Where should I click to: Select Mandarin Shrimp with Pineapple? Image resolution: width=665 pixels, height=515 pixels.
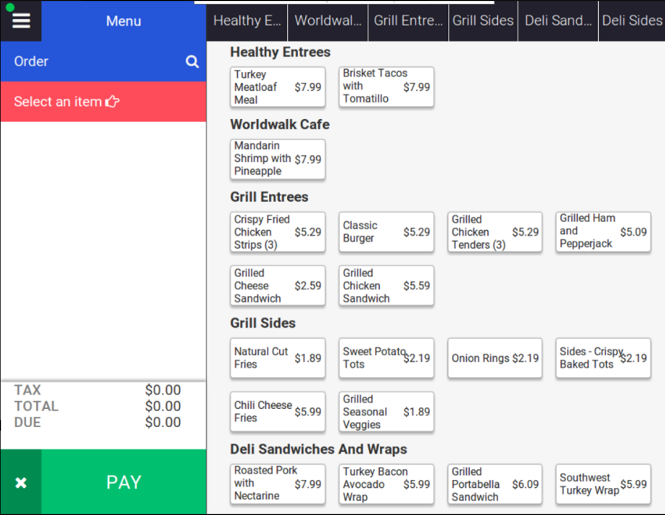[x=277, y=159]
